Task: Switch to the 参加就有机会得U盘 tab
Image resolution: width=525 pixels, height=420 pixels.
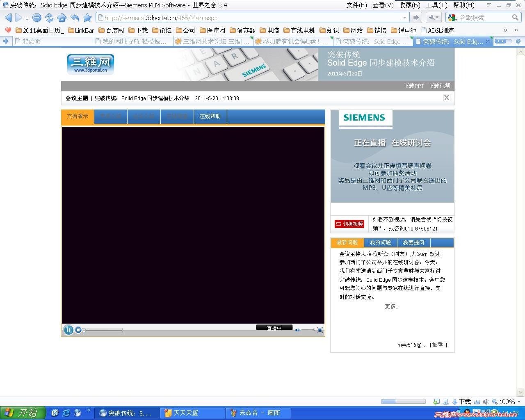Action: point(292,41)
